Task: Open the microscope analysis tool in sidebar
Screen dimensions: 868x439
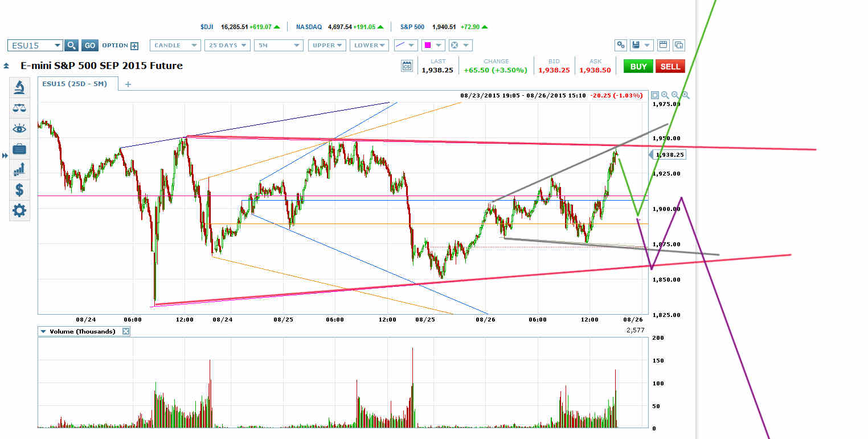Action: pos(19,87)
